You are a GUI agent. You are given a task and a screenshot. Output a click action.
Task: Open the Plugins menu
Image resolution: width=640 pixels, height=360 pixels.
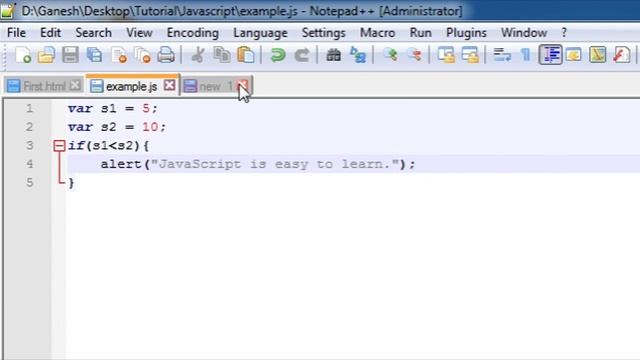click(x=466, y=33)
